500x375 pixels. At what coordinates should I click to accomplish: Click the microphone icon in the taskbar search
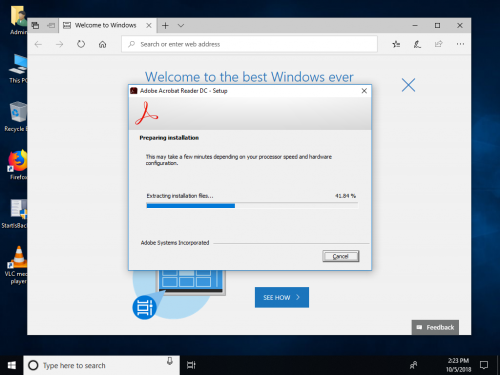[x=170, y=361]
